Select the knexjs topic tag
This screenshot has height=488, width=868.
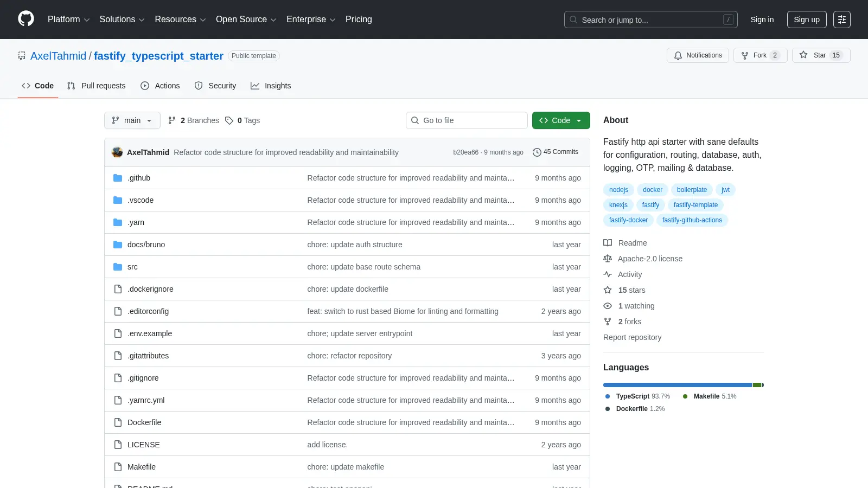pyautogui.click(x=618, y=205)
